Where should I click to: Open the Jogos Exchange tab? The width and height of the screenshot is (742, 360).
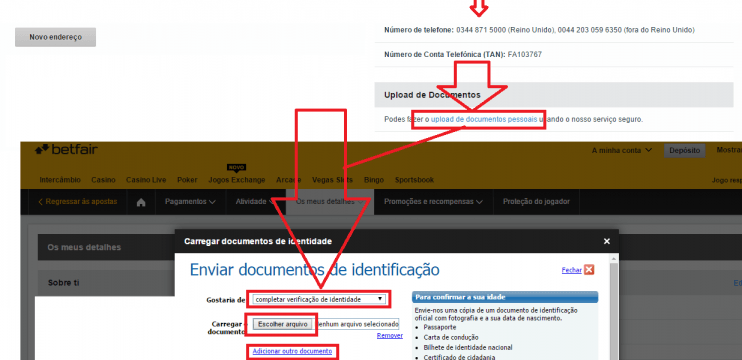click(237, 180)
